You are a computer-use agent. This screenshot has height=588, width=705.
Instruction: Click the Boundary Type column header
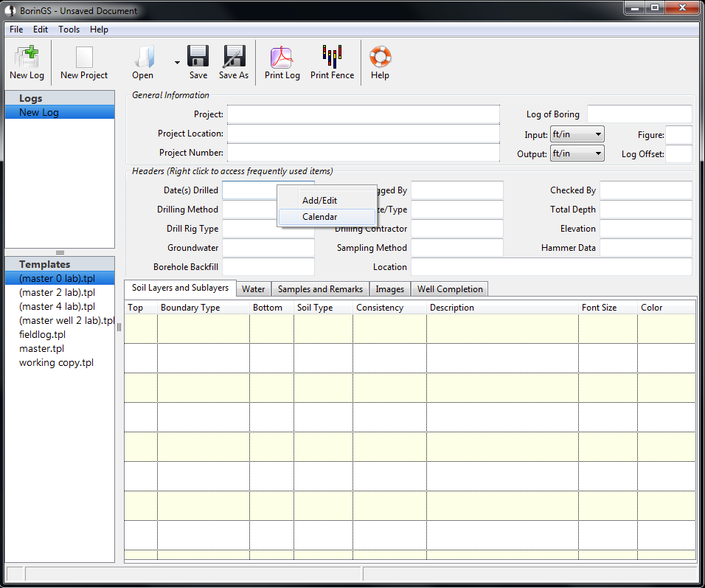204,307
